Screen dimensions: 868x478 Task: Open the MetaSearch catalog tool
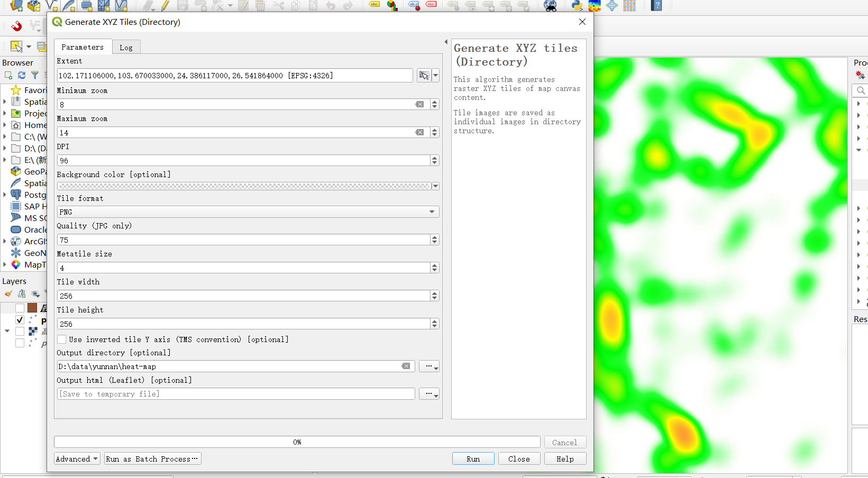tap(550, 6)
